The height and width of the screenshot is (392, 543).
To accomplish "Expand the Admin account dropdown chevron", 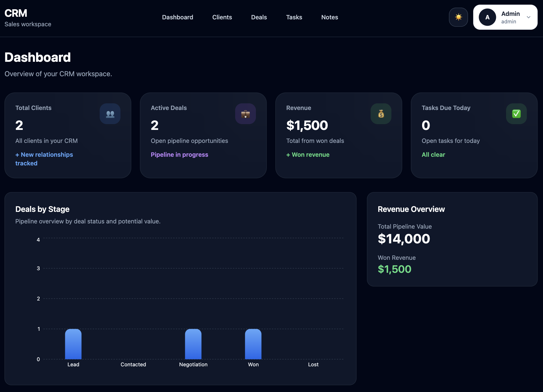I will (x=529, y=17).
